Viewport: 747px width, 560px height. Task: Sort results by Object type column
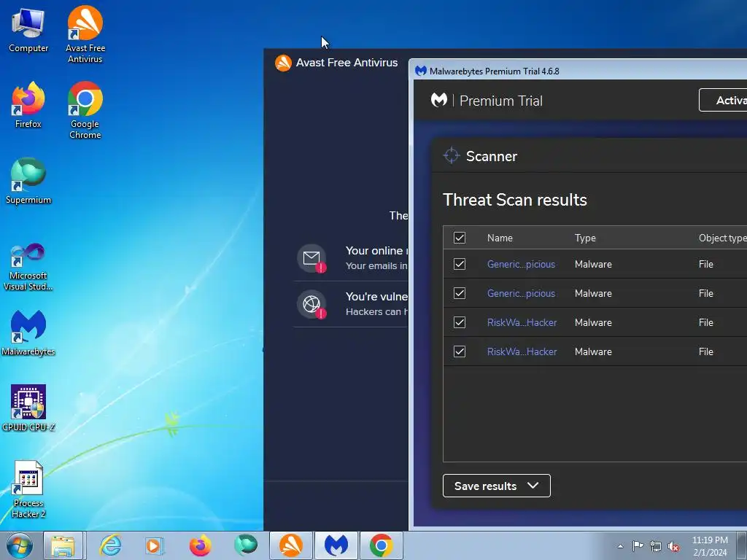tap(722, 238)
